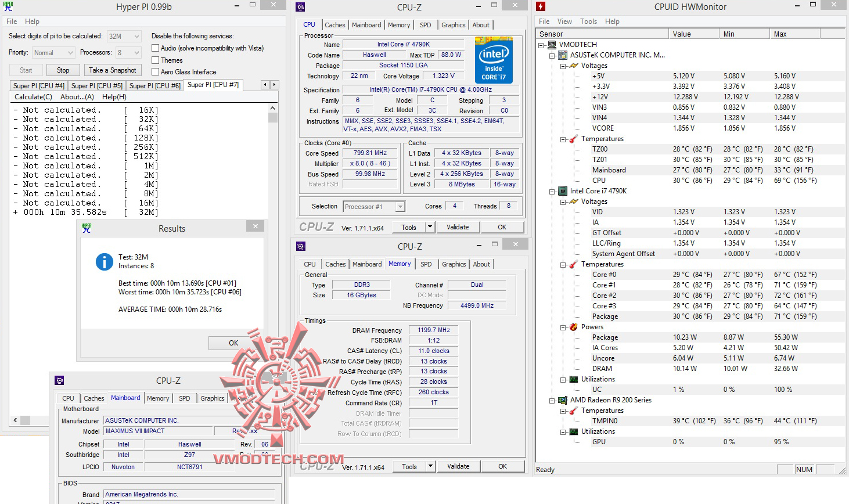This screenshot has height=504, width=849.
Task: Collapse the AMD Radeon R9 200 Series node
Action: click(x=552, y=400)
